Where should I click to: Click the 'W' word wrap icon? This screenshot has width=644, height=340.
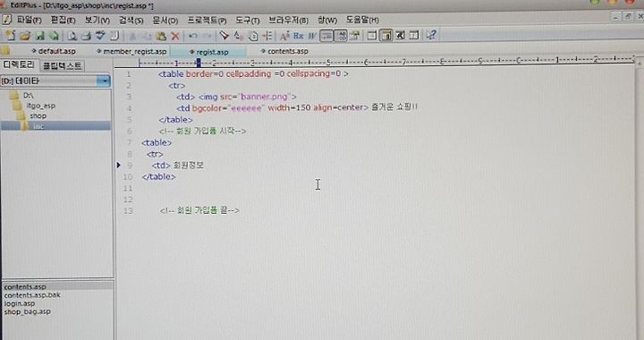pyautogui.click(x=312, y=36)
